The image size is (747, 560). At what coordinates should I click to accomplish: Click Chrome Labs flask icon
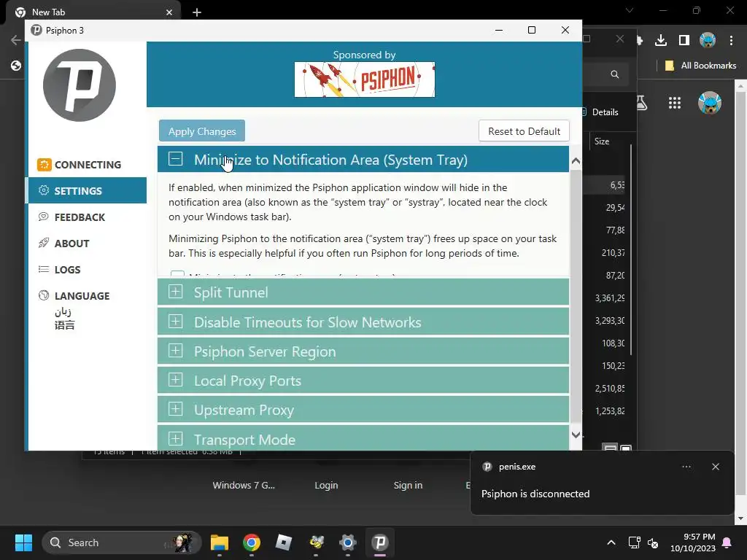[x=642, y=102]
